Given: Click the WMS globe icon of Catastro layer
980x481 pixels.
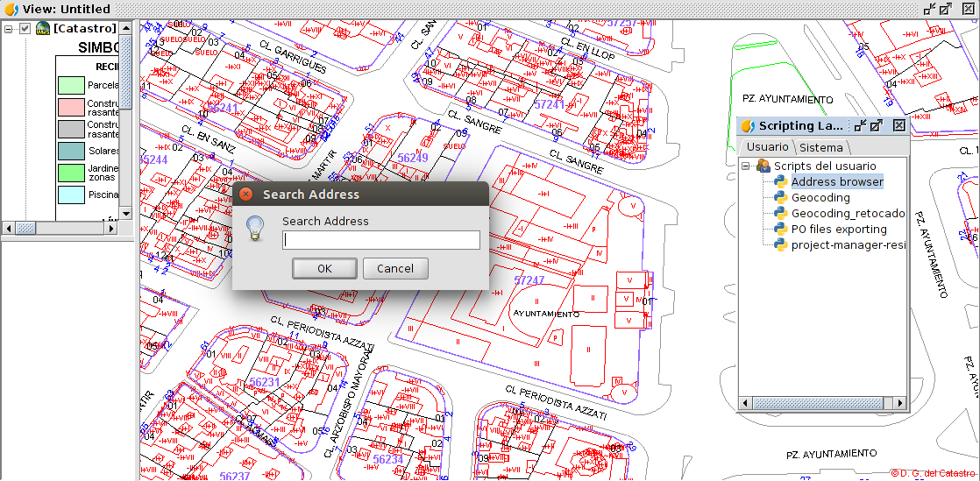Looking at the screenshot, I should tap(42, 29).
